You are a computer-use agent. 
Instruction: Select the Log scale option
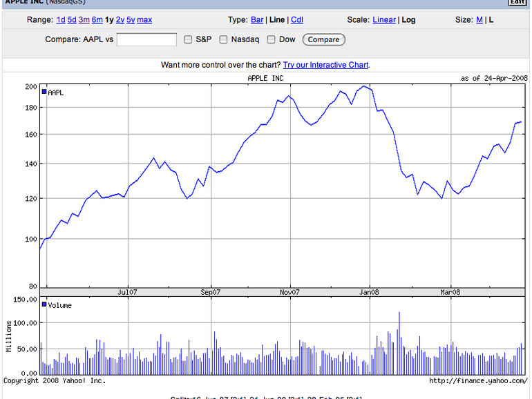408,20
